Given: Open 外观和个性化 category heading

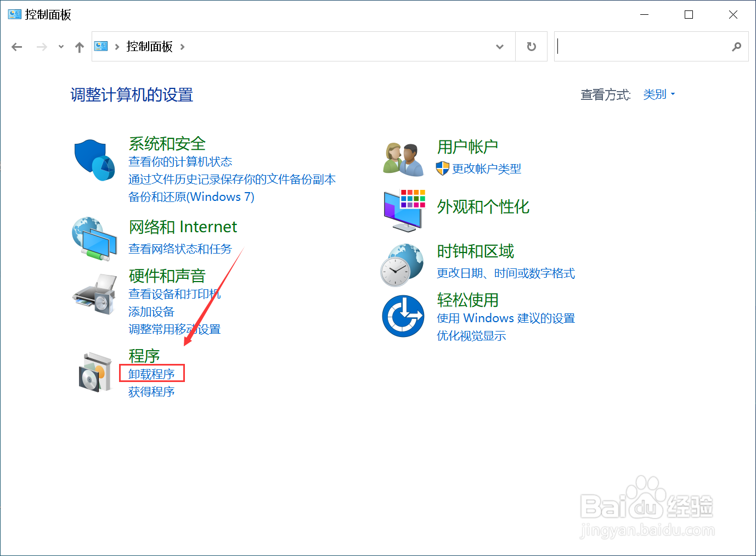Looking at the screenshot, I should [x=483, y=207].
